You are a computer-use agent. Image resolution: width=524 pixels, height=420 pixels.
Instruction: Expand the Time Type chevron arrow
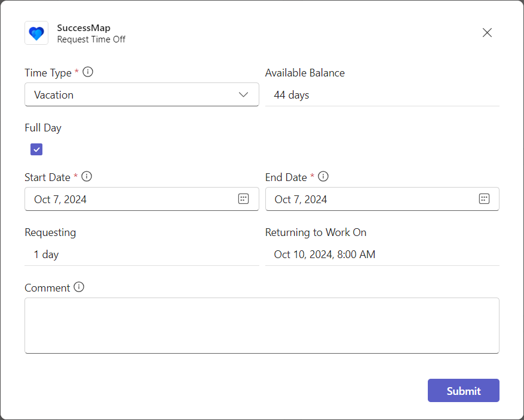click(x=243, y=95)
